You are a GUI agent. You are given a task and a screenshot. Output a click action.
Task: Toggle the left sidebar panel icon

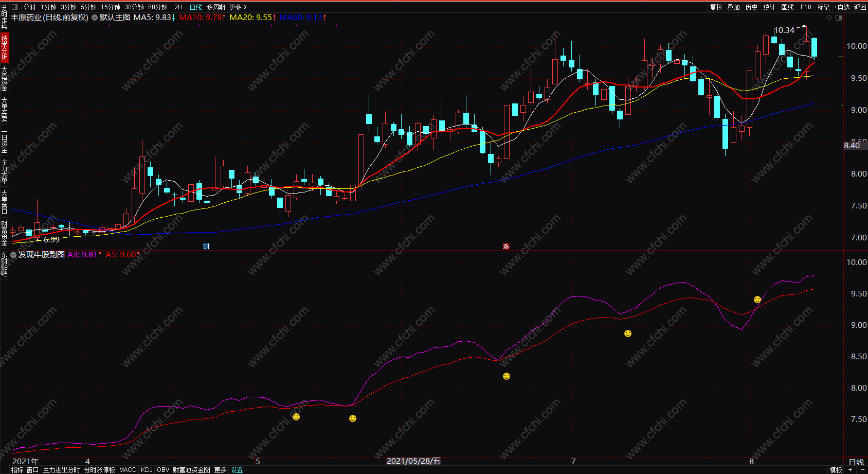[x=14, y=7]
